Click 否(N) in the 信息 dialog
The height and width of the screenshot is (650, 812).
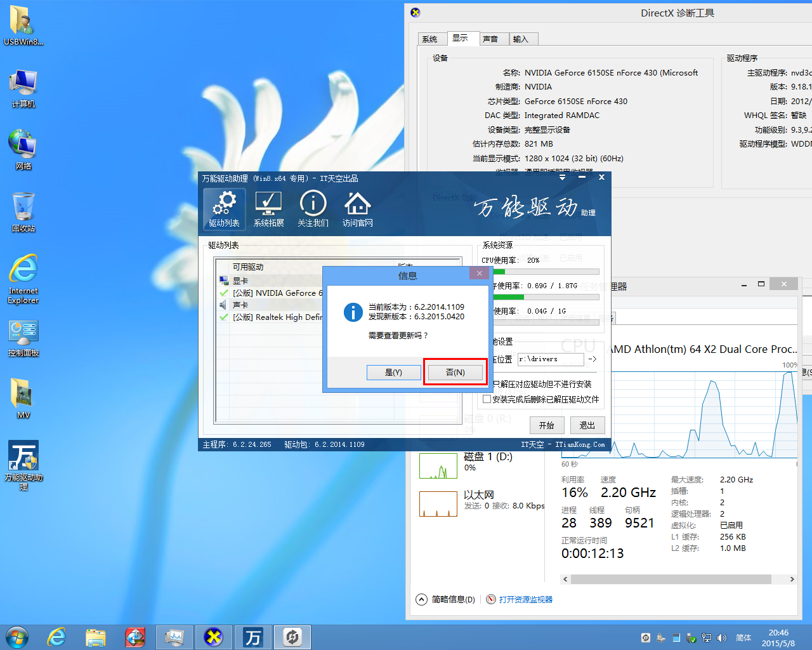455,372
